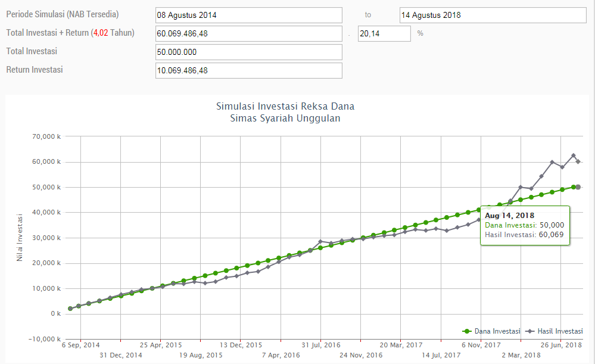Click the Return Investasi field showing 10.069.486,48
The height and width of the screenshot is (364, 595).
[248, 71]
